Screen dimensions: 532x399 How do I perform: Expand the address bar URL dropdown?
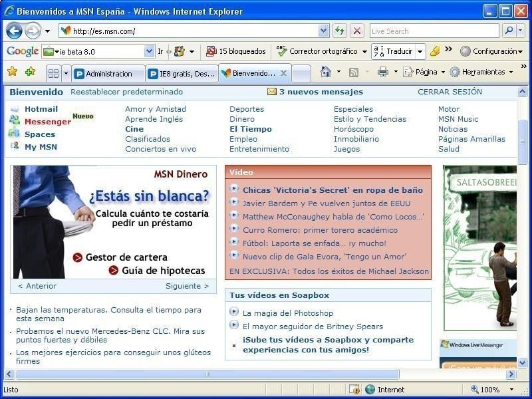(324, 31)
